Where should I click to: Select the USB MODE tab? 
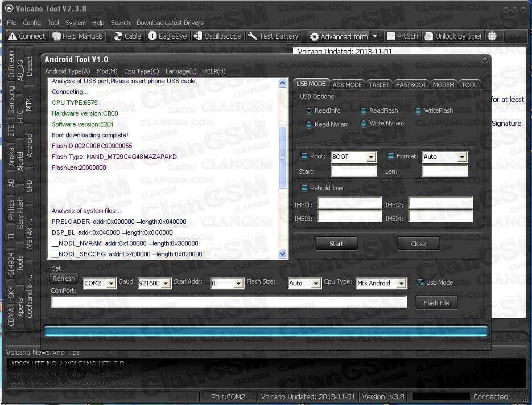311,84
